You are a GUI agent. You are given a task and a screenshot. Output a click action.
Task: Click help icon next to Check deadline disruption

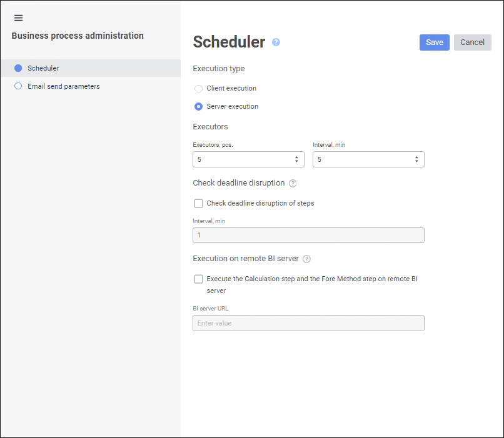(293, 184)
